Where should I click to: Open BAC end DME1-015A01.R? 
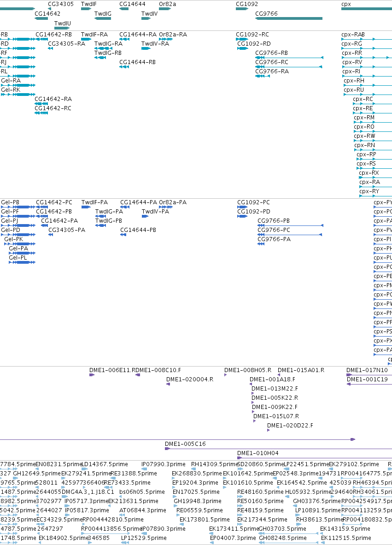pos(301,371)
